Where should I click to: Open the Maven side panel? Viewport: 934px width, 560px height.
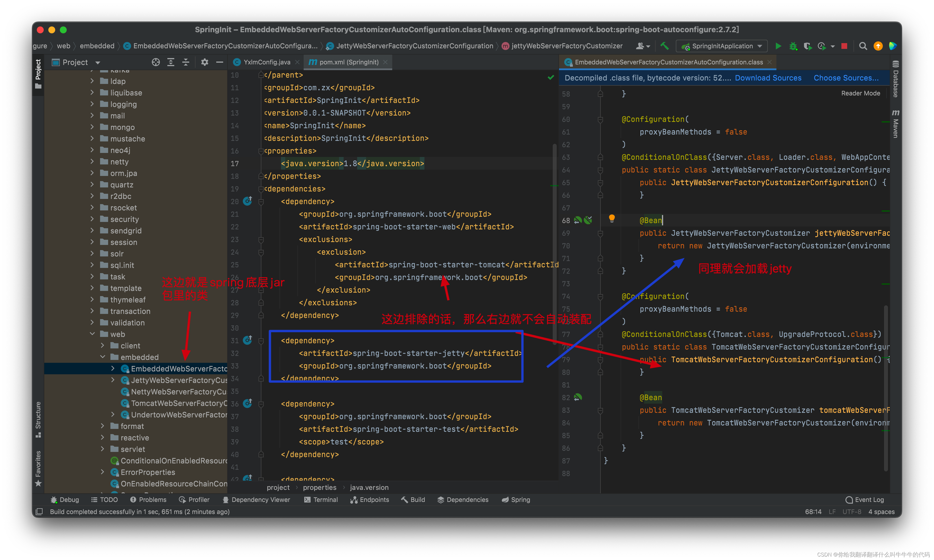pyautogui.click(x=895, y=124)
